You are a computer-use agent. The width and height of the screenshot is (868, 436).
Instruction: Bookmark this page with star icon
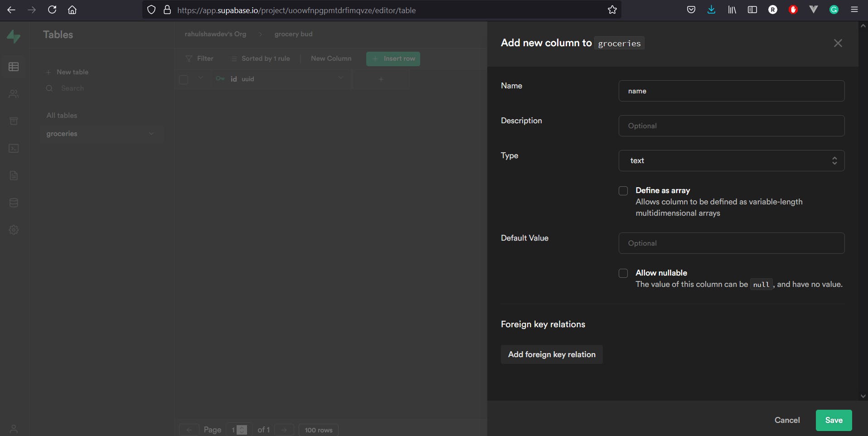coord(612,10)
